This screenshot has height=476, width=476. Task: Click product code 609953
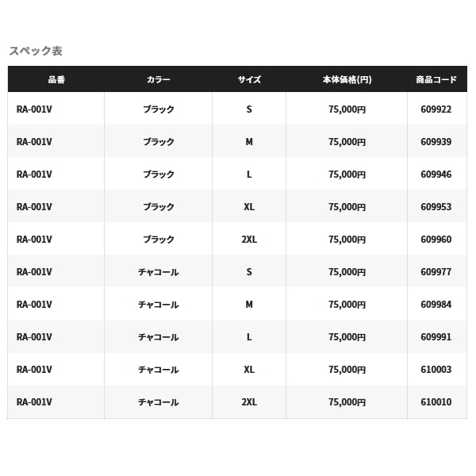click(436, 207)
